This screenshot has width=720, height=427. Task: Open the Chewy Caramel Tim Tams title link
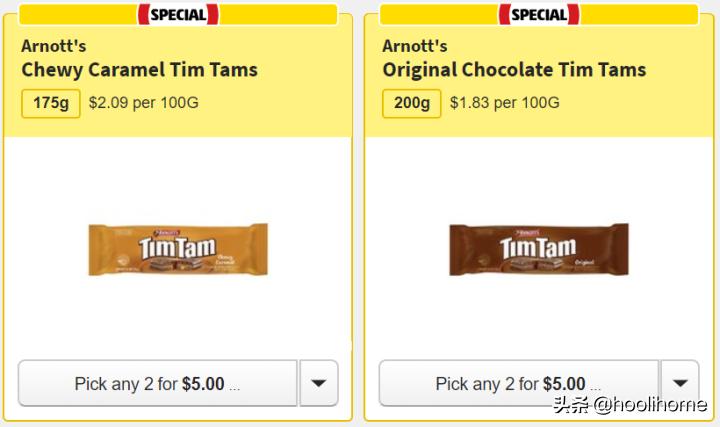click(x=139, y=70)
